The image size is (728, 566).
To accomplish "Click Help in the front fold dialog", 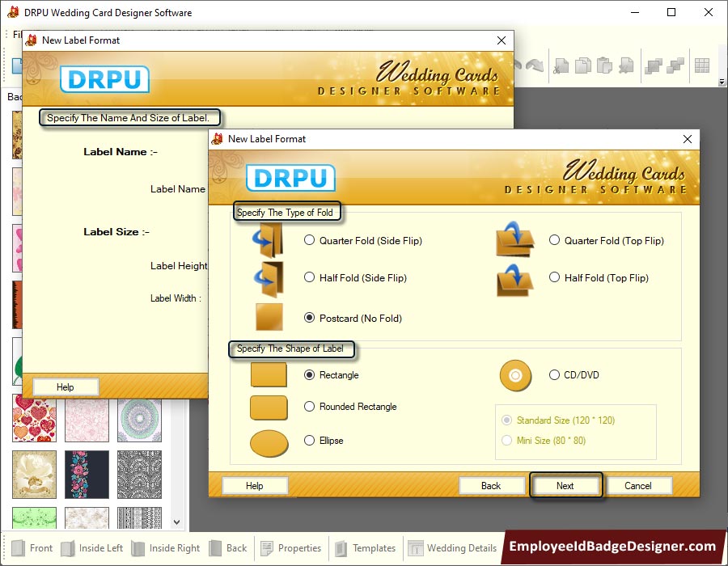I will (x=255, y=486).
